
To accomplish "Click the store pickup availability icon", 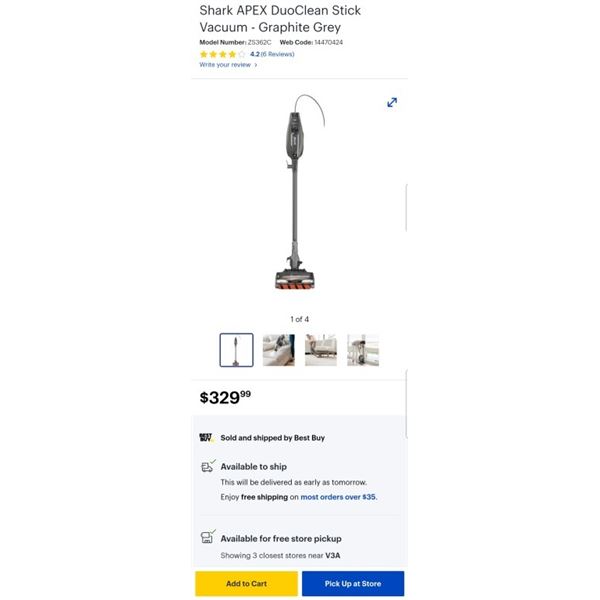I will pos(208,536).
